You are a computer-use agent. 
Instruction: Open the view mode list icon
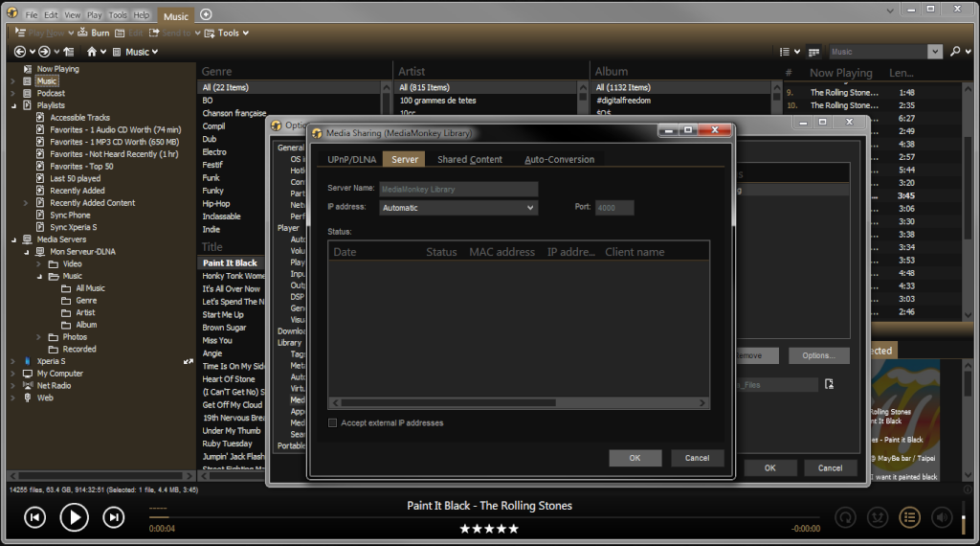coord(785,52)
